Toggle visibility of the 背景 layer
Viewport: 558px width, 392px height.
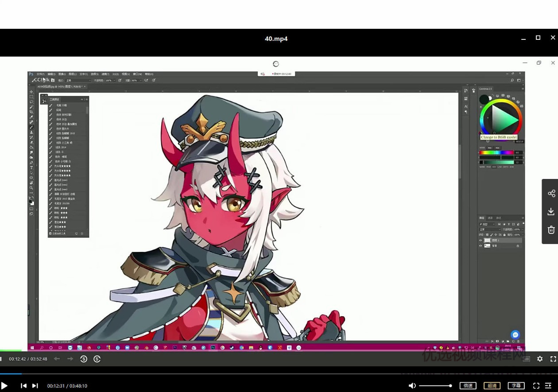(x=480, y=246)
